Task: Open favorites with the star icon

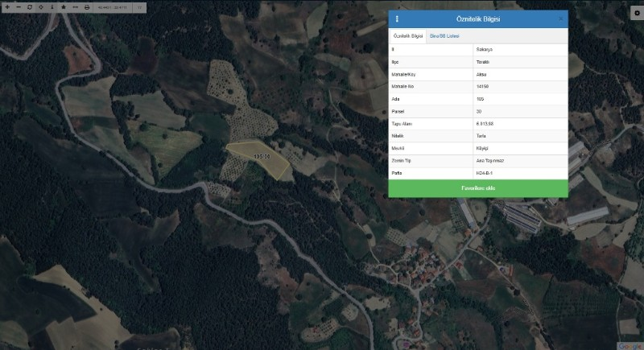Action: [64, 6]
